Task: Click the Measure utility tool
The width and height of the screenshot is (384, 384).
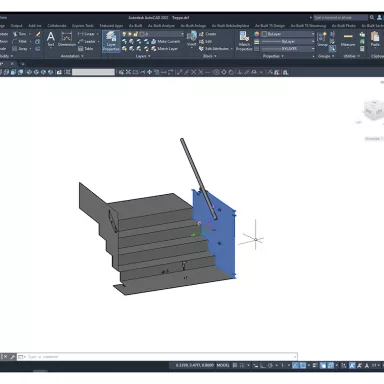Action: (x=348, y=39)
